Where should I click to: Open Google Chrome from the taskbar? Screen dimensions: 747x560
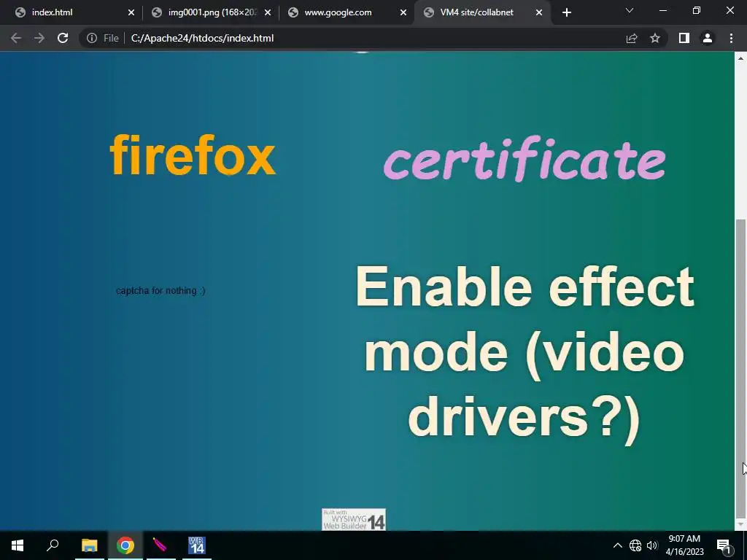[x=125, y=545]
